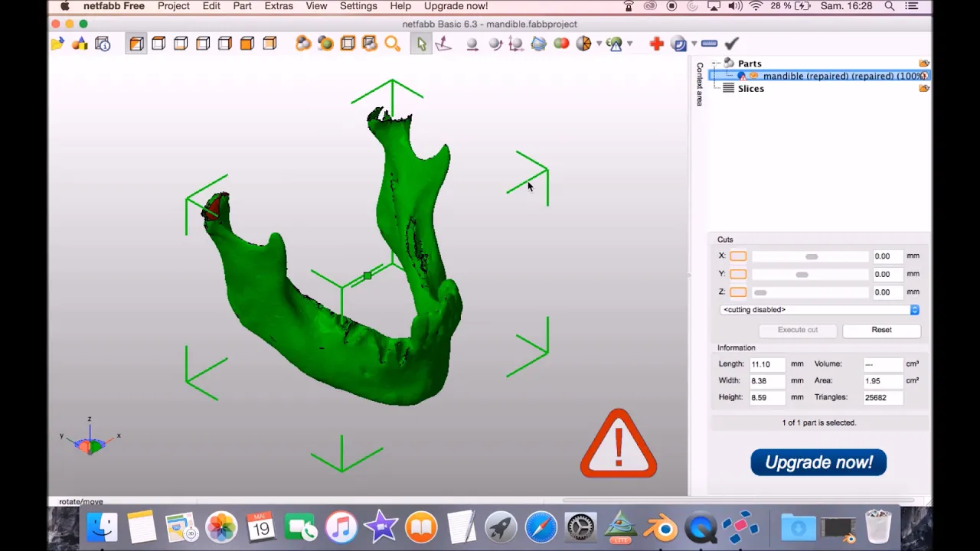Toggle the X cut plane button
Viewport: 980px width, 551px height.
[738, 256]
